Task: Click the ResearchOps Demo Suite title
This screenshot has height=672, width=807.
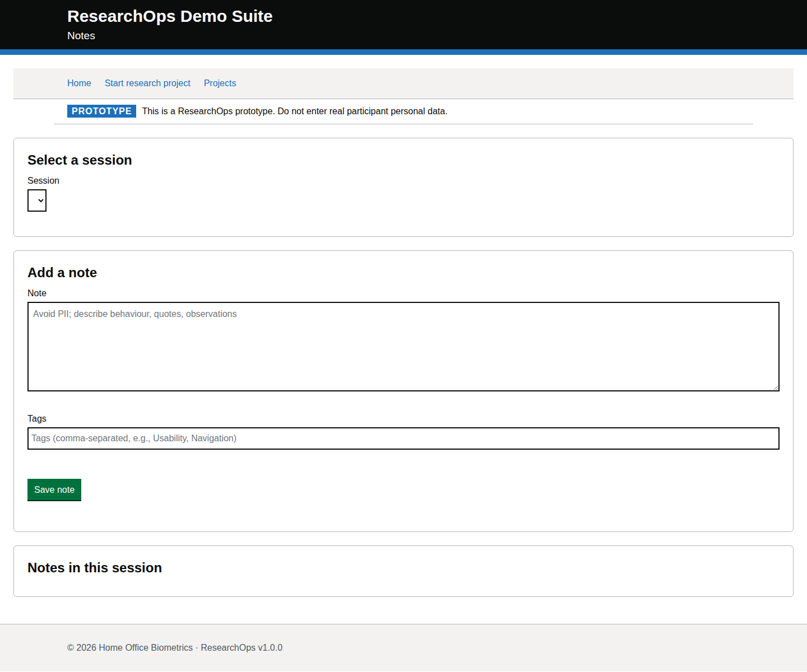Action: pos(170,16)
